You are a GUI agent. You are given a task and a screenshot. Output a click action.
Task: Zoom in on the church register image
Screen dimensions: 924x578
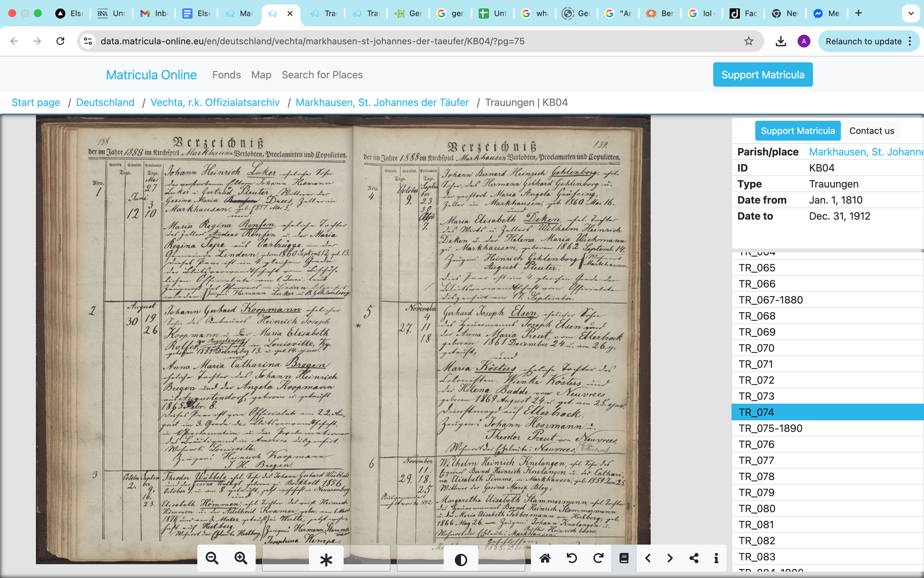tap(241, 558)
